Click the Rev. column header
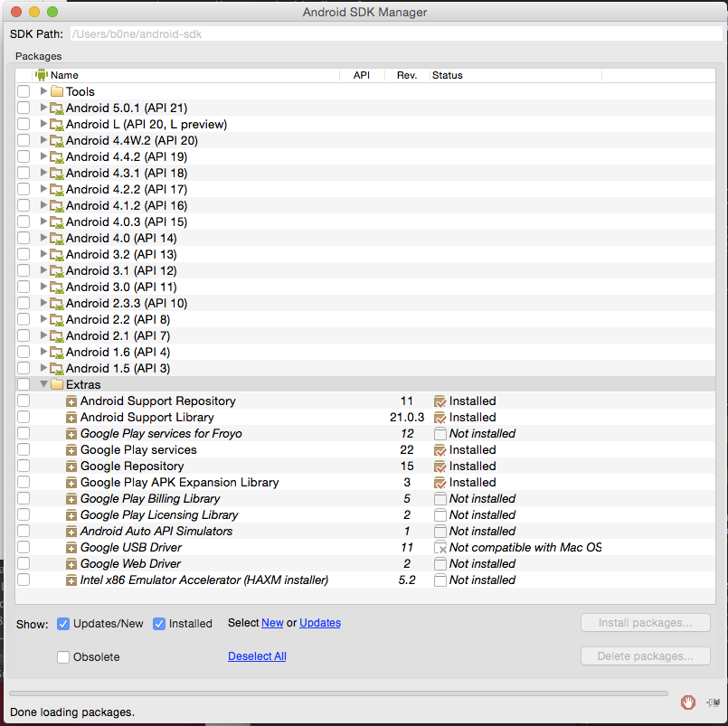Viewport: 728px width, 726px height. pyautogui.click(x=407, y=75)
